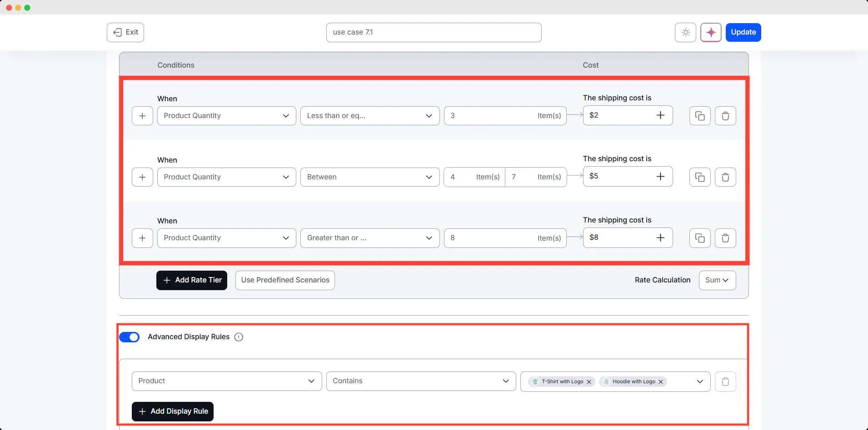The width and height of the screenshot is (868, 430).
Task: Toggle light mode with the sun icon
Action: tap(685, 32)
